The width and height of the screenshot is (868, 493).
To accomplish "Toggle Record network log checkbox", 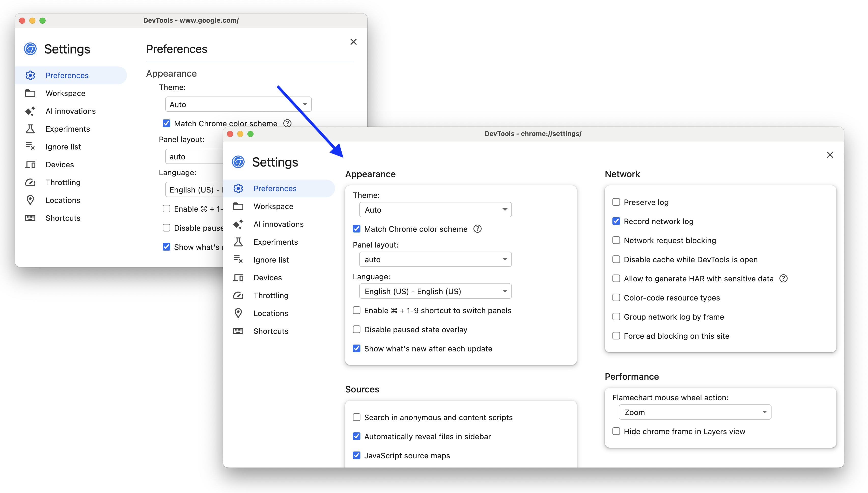I will [616, 221].
